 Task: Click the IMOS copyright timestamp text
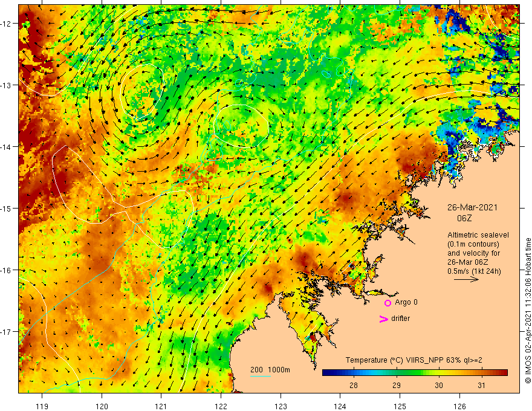pos(528,311)
